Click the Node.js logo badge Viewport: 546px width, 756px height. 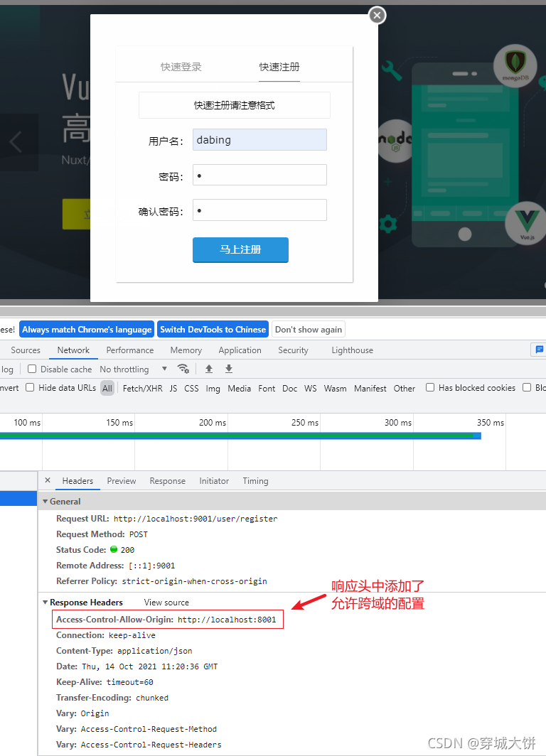click(x=395, y=141)
